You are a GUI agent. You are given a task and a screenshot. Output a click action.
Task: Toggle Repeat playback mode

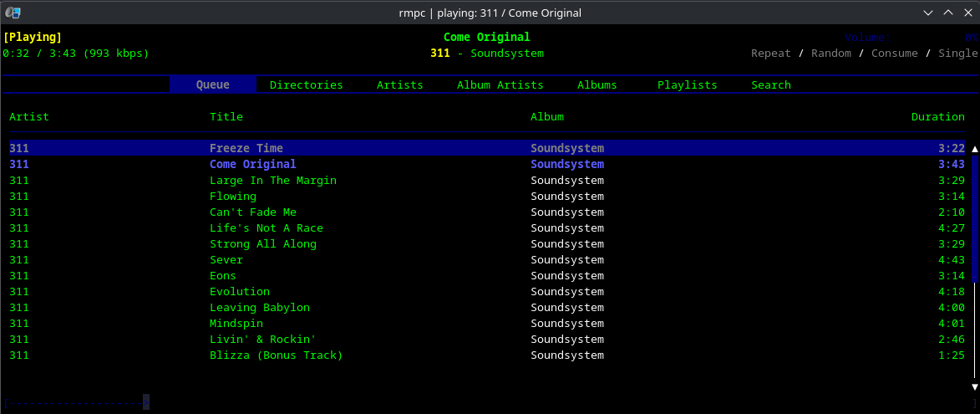[770, 54]
